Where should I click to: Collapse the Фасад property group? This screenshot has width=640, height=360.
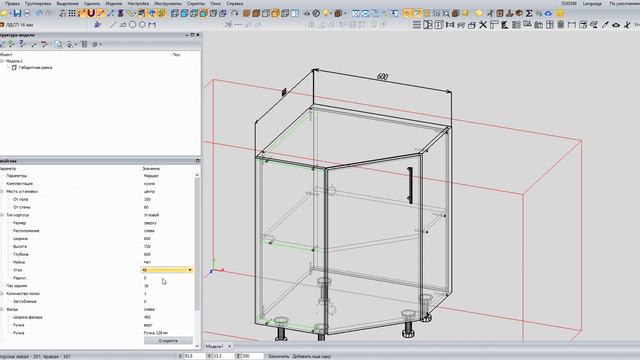point(2,309)
